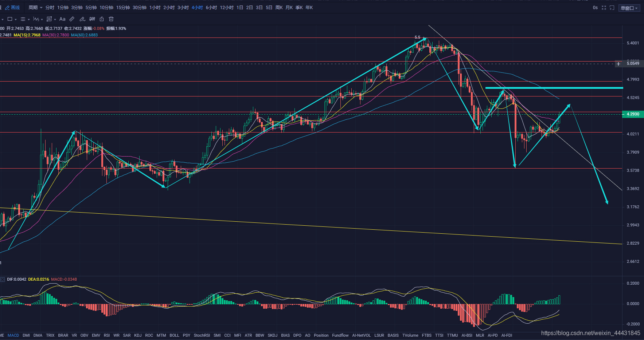The image size is (644, 340).
Task: Select the Fundflow indicator
Action: pos(340,335)
